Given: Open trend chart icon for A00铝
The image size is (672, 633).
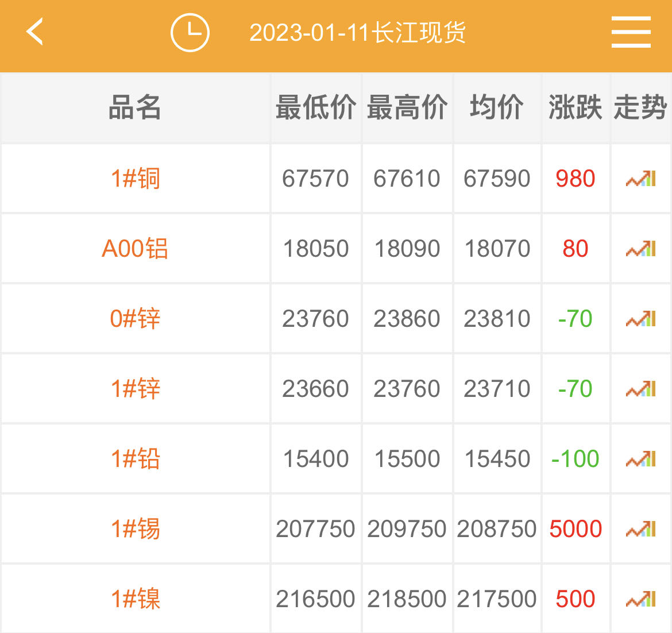Looking at the screenshot, I should 640,249.
